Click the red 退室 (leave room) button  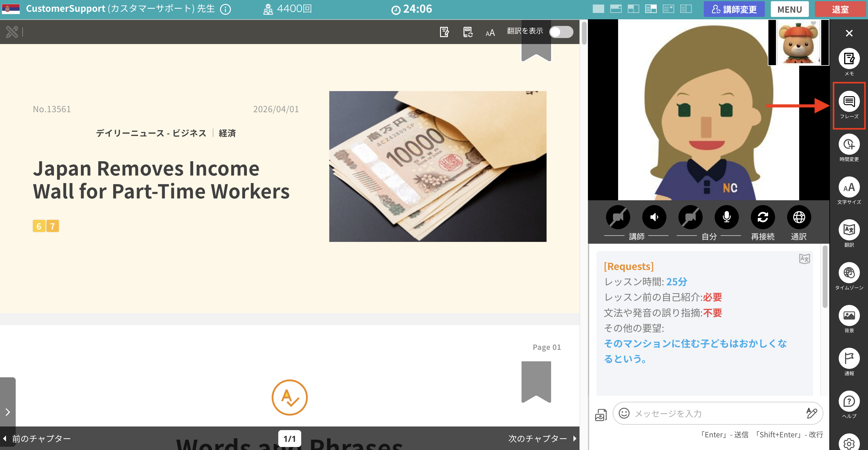tap(840, 9)
